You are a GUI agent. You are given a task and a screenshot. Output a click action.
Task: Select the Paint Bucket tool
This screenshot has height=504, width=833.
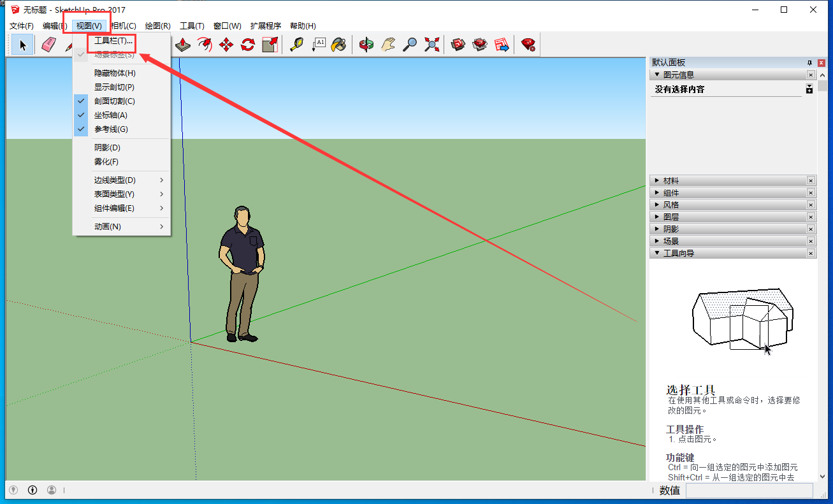click(339, 45)
